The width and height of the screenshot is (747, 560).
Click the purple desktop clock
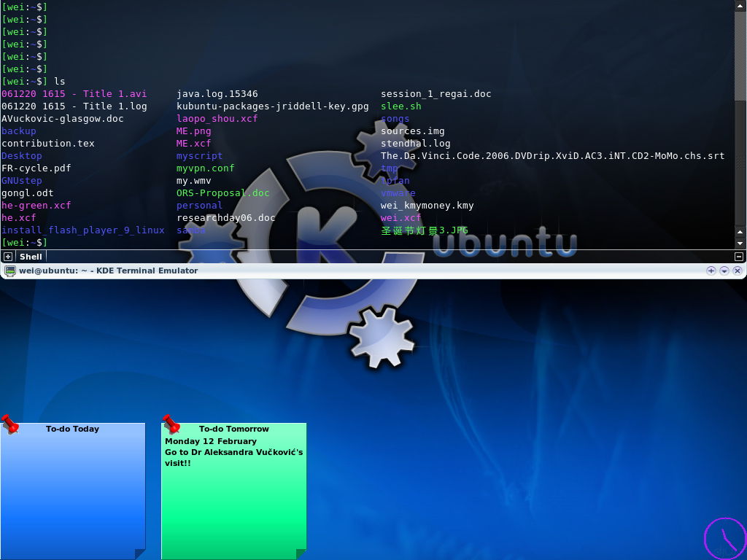726,540
